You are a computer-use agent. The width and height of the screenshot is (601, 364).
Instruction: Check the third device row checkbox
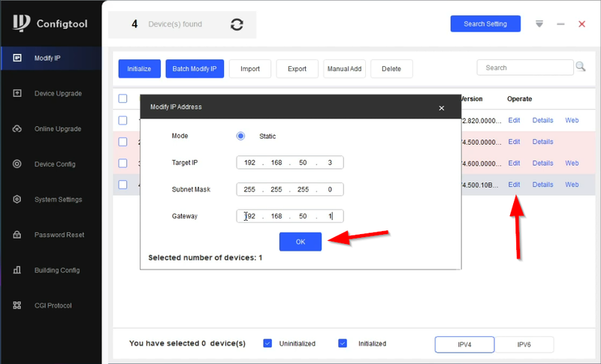point(122,163)
